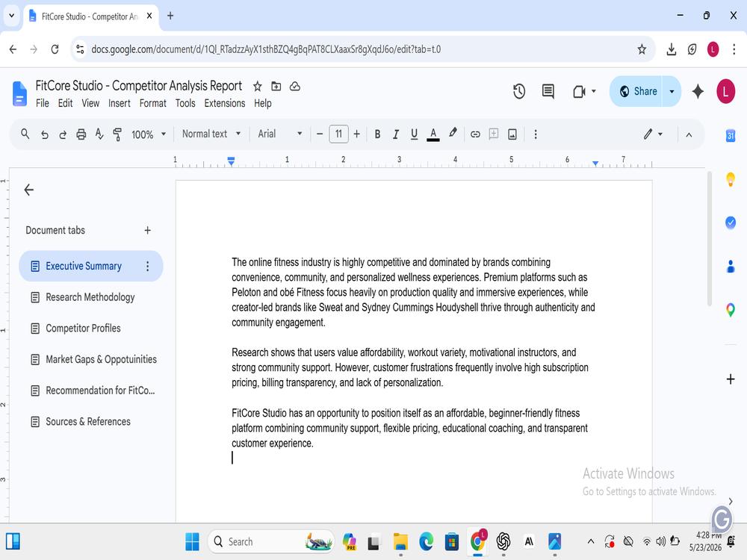The height and width of the screenshot is (560, 747).
Task: Expand the browser tab search chevron
Action: pos(12,16)
